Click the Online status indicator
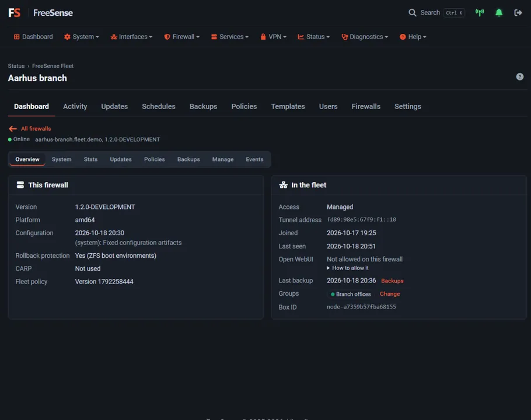 19,139
